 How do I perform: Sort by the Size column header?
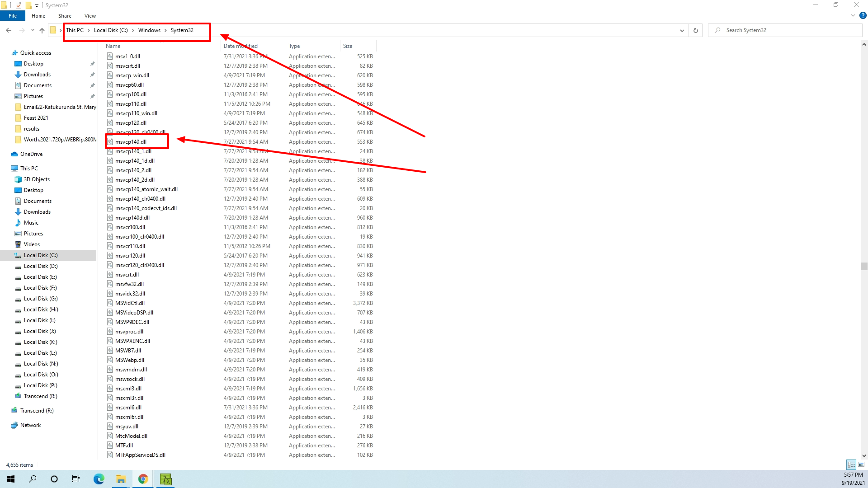348,46
